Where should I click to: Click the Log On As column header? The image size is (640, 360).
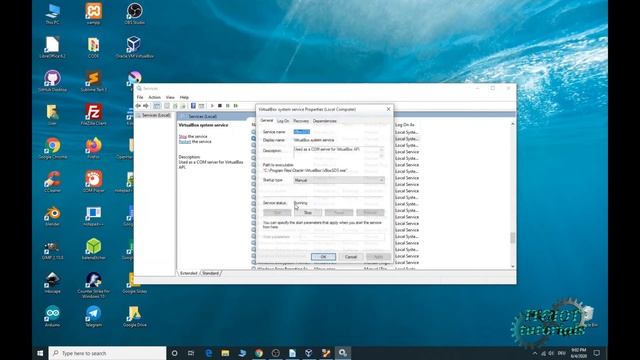tap(405, 125)
